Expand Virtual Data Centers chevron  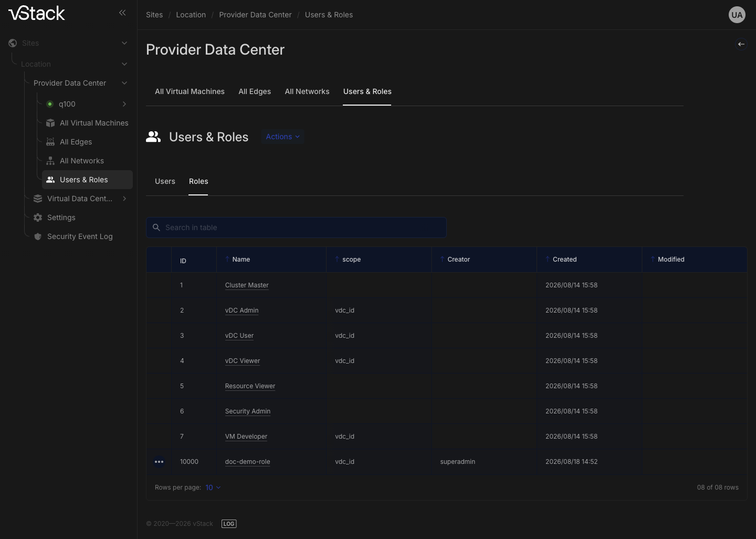click(124, 199)
